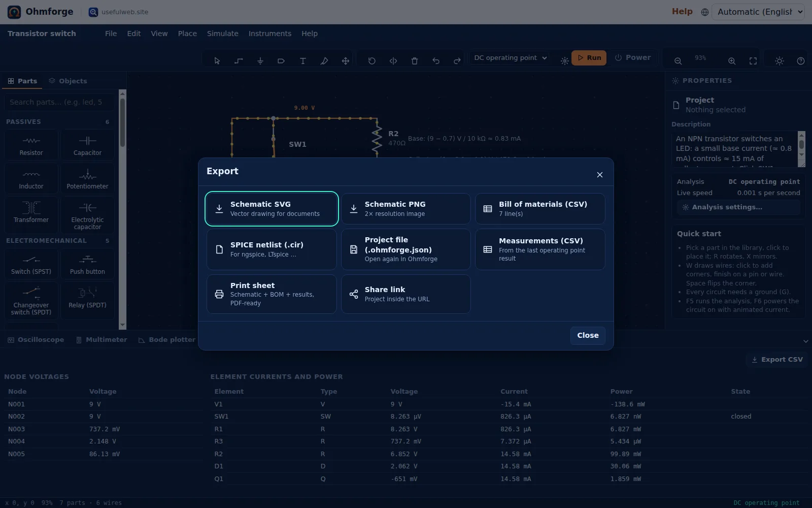Image resolution: width=812 pixels, height=508 pixels.
Task: Fit the schematic to screen
Action: pos(753,61)
